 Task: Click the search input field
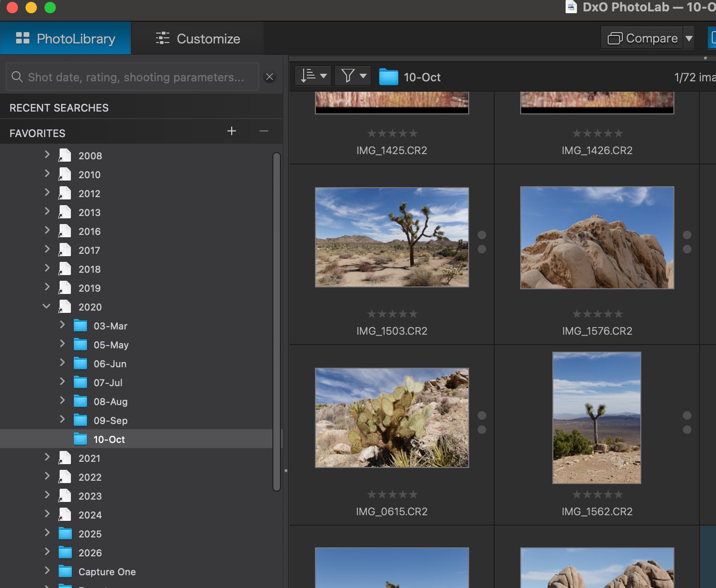pos(135,77)
